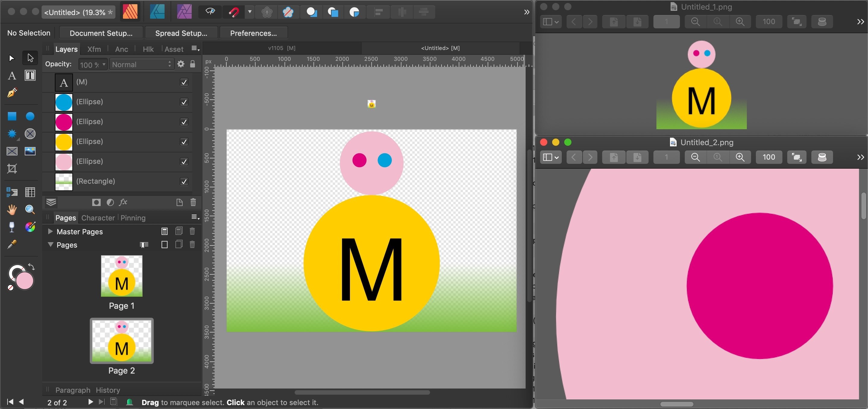Select Page 1 thumbnail
This screenshot has width=868, height=409.
(122, 276)
